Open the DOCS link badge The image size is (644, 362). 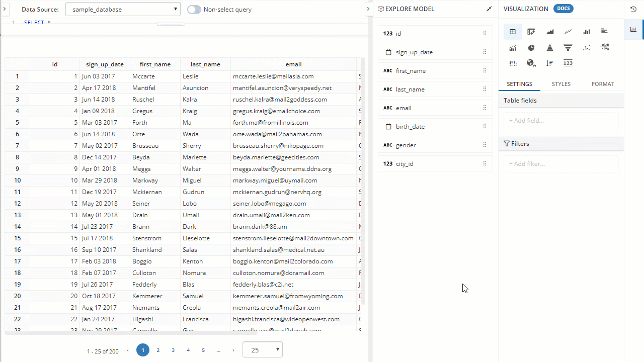click(563, 9)
